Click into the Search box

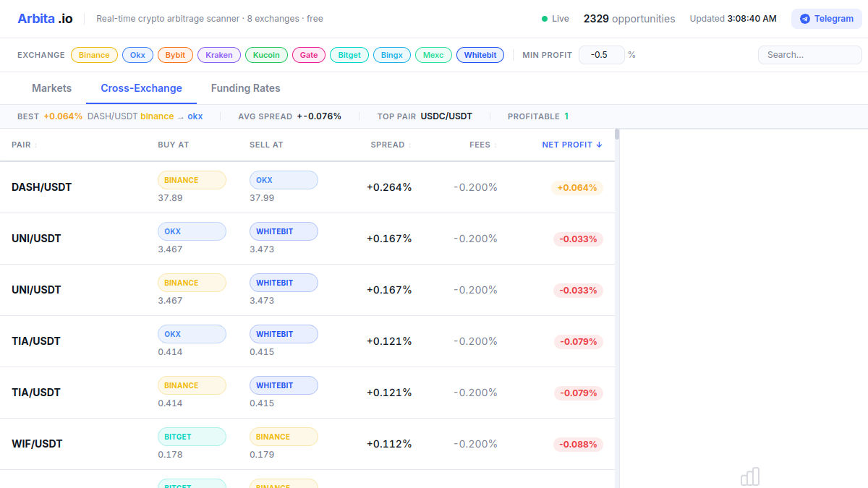tap(810, 55)
